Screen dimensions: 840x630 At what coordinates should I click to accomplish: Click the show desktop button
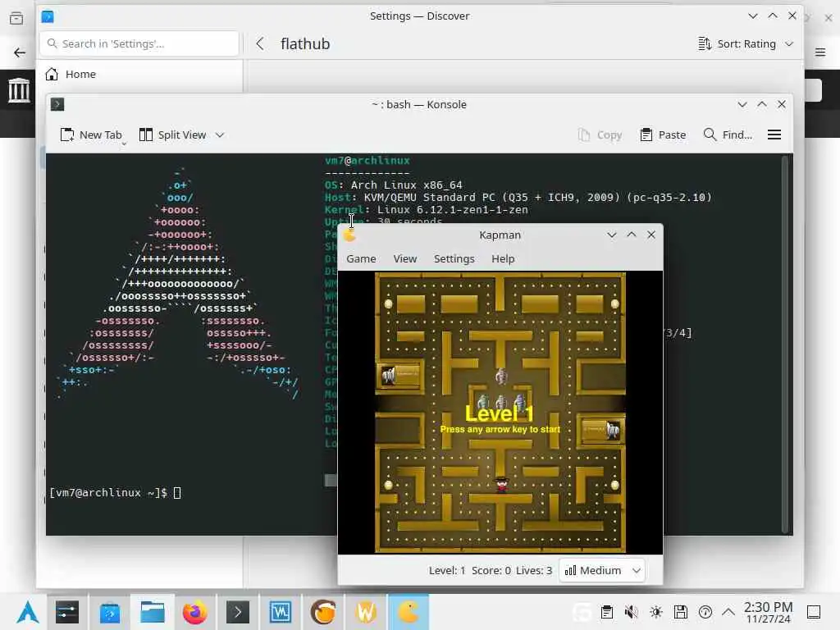pyautogui.click(x=814, y=612)
